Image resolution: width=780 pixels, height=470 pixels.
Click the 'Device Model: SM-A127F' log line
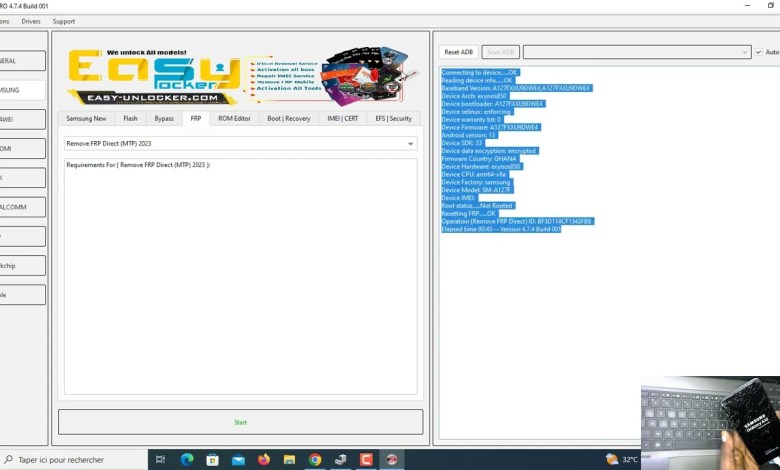point(477,190)
